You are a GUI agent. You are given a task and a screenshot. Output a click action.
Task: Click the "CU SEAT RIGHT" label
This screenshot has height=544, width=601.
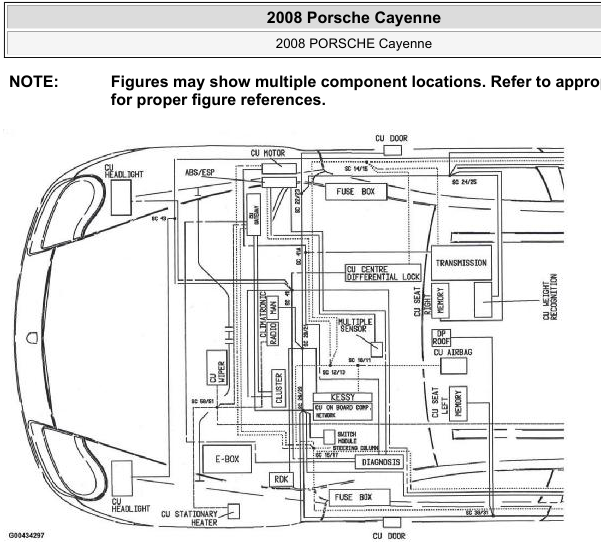[x=421, y=302]
